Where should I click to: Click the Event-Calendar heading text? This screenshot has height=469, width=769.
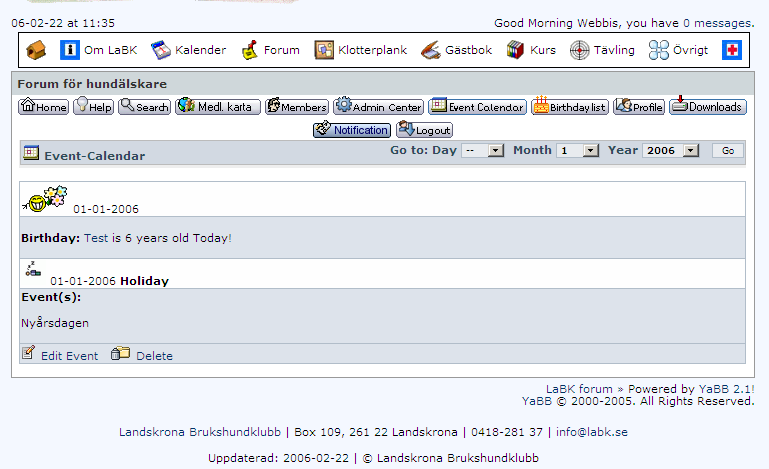(x=95, y=156)
